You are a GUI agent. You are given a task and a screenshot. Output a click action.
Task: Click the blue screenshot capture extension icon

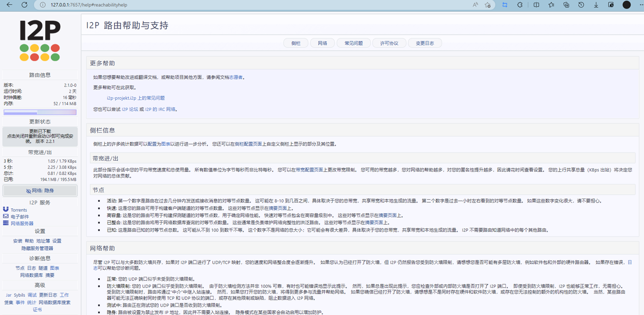(505, 5)
